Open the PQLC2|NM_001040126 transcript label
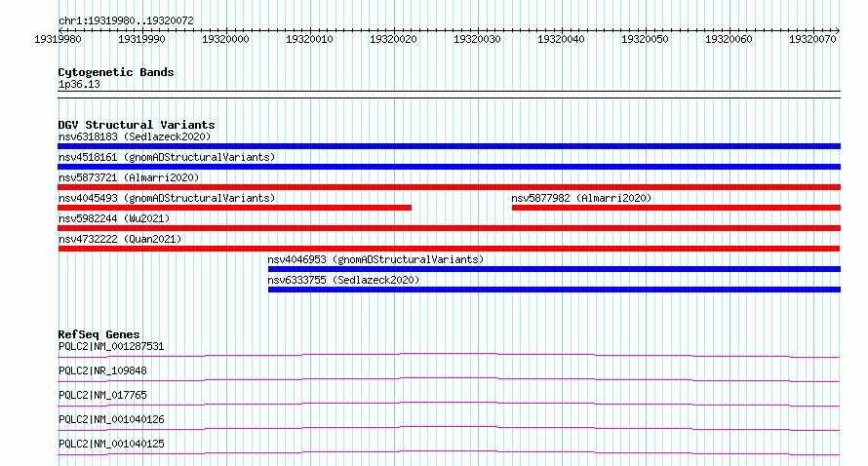This screenshot has height=466, width=868. 111,419
